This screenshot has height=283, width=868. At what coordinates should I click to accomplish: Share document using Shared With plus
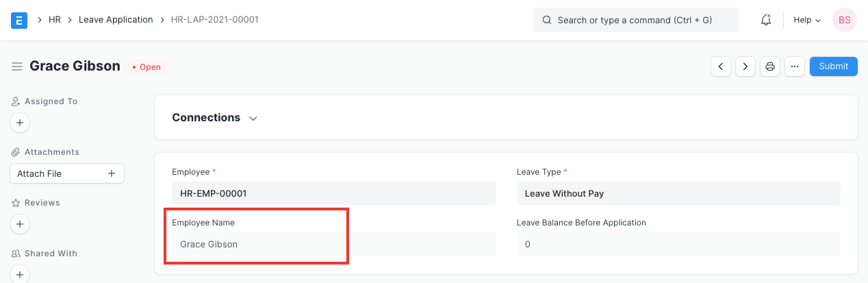click(x=20, y=274)
